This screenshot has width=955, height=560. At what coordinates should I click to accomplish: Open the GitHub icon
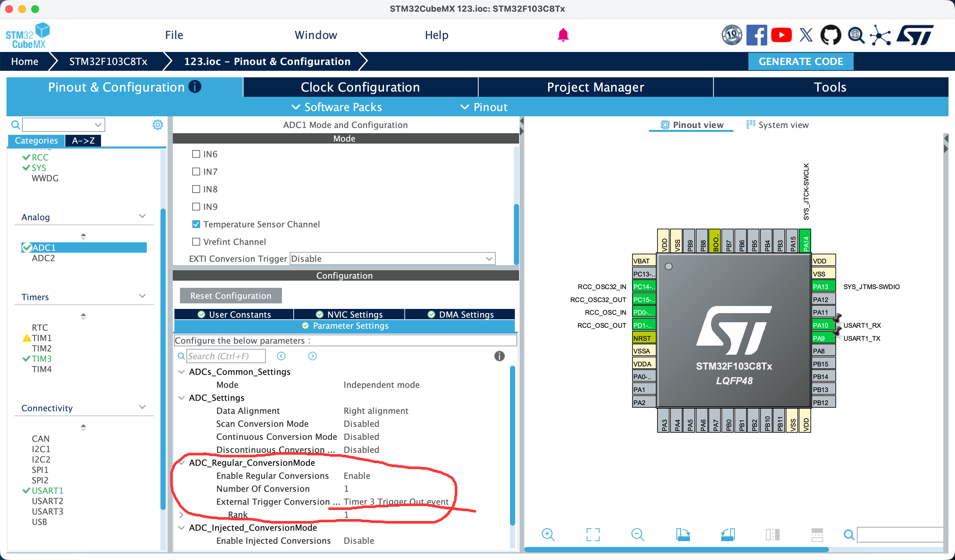[831, 35]
